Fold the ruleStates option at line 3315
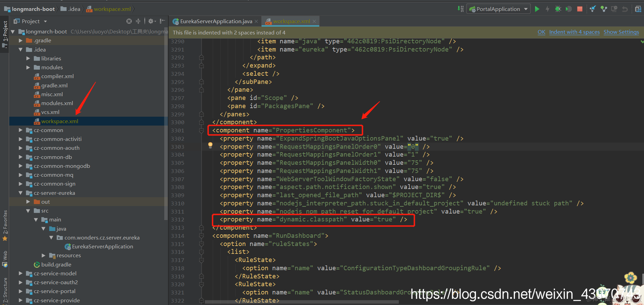 tap(201, 244)
